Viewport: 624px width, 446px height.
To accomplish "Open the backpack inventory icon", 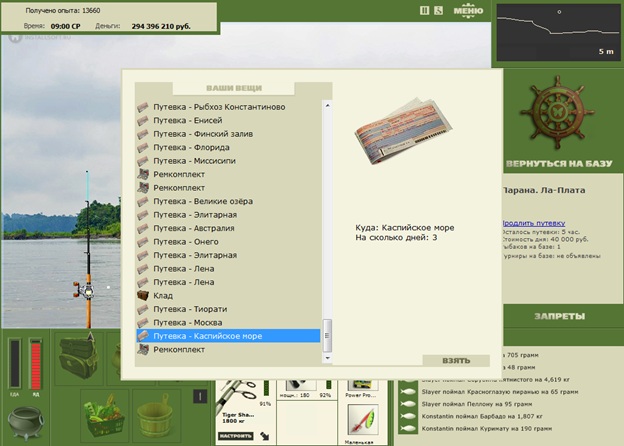I will click(78, 355).
